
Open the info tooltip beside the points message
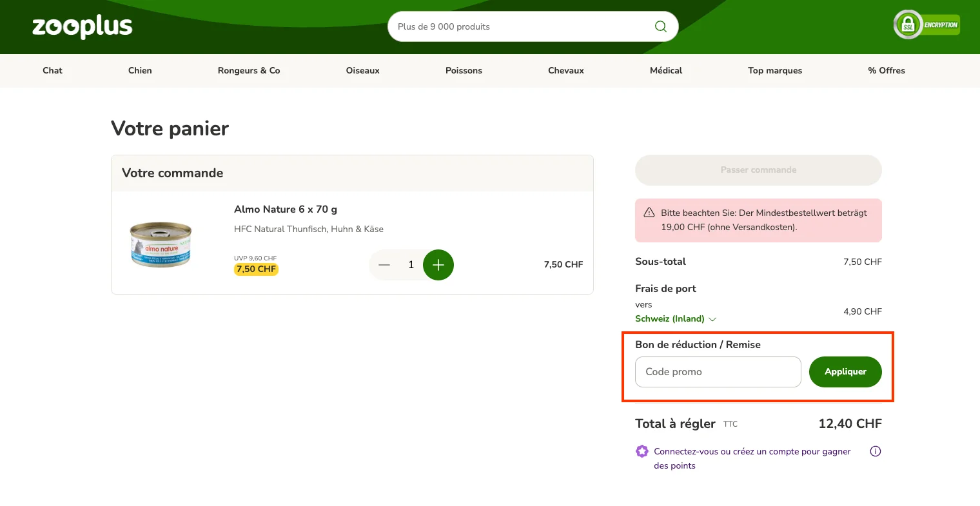[x=875, y=451]
